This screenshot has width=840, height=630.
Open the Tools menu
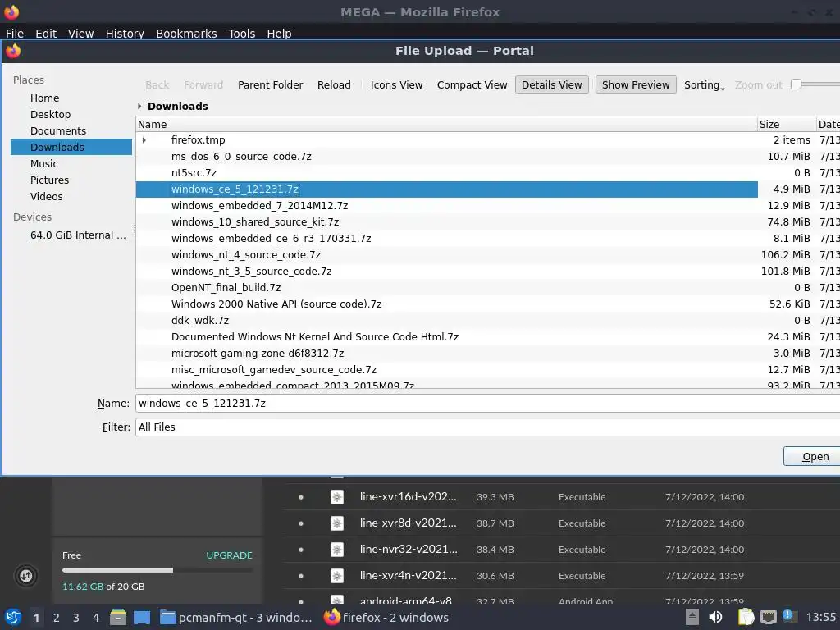click(242, 33)
